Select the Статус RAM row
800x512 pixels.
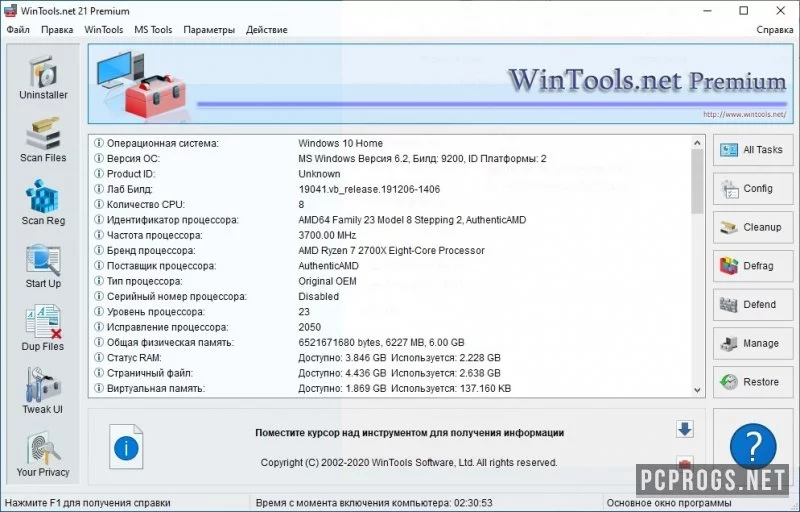(x=390, y=357)
